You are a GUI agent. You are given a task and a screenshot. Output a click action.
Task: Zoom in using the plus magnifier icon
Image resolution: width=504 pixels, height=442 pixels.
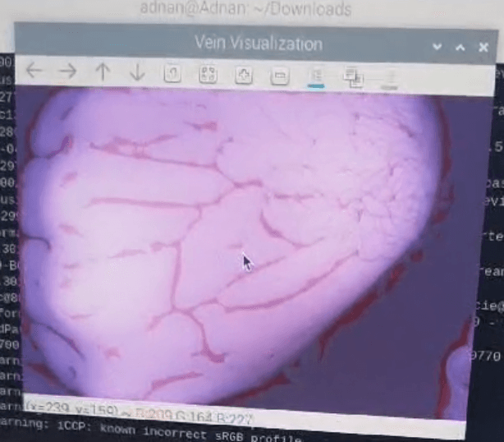coord(244,76)
